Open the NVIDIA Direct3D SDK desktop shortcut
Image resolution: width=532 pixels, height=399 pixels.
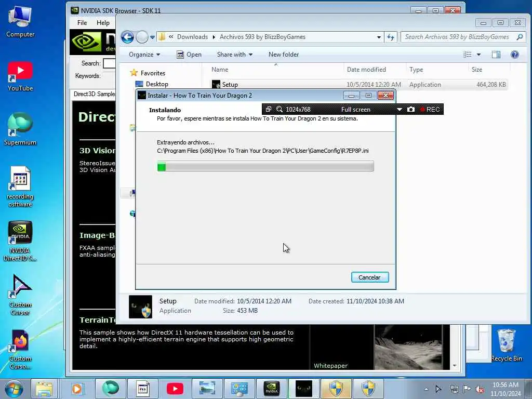tap(20, 241)
